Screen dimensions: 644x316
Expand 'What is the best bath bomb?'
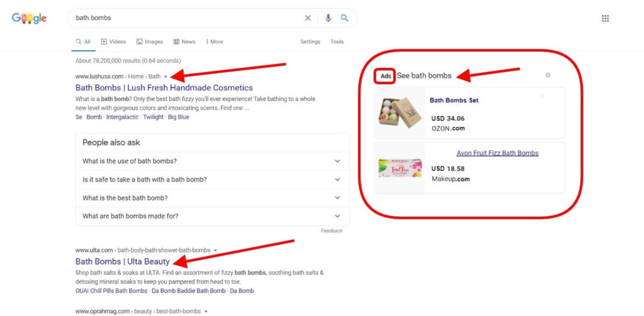click(213, 198)
